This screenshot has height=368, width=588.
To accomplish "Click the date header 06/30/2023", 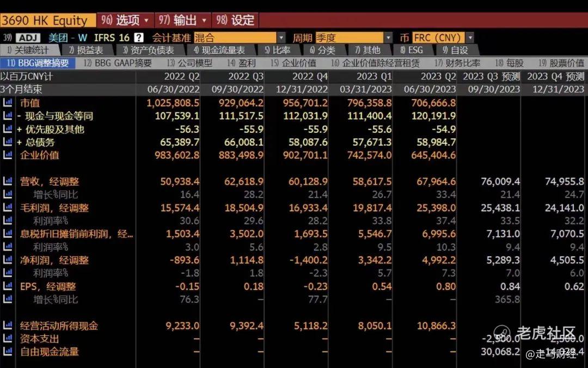I will tap(430, 89).
